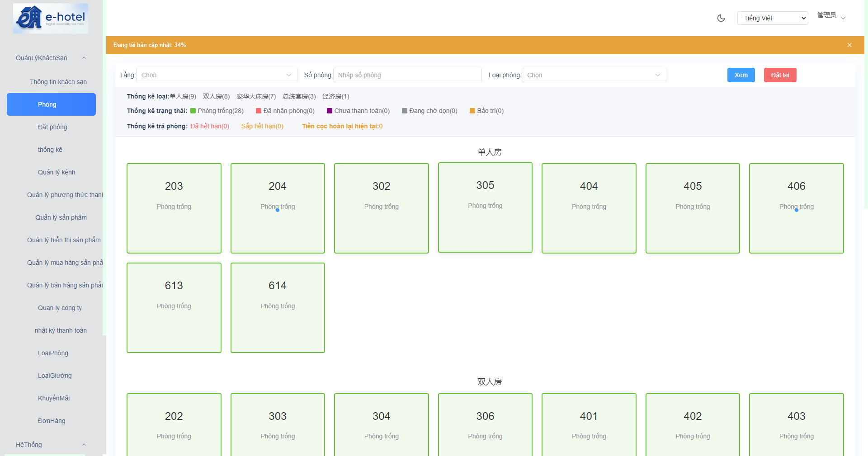Click green Phòng trống(28) status swatch

(x=193, y=111)
